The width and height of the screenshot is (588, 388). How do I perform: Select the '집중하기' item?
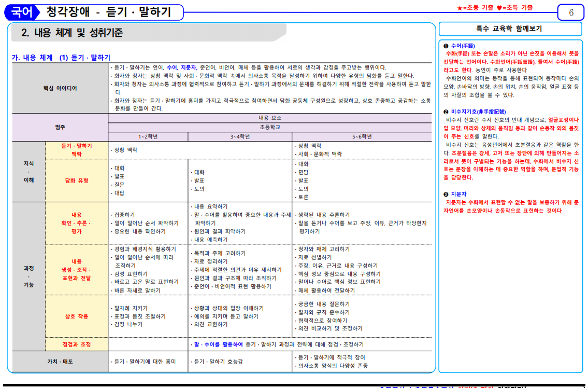point(124,215)
